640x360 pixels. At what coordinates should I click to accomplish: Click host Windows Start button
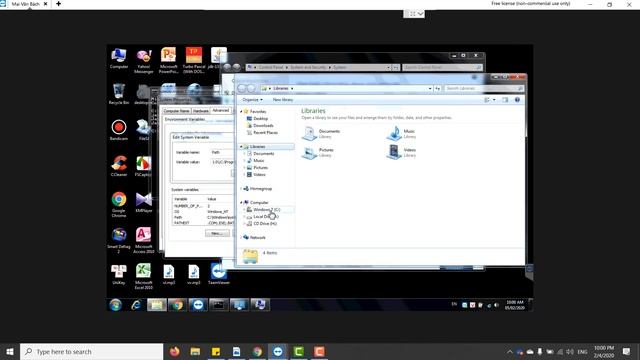[10, 351]
